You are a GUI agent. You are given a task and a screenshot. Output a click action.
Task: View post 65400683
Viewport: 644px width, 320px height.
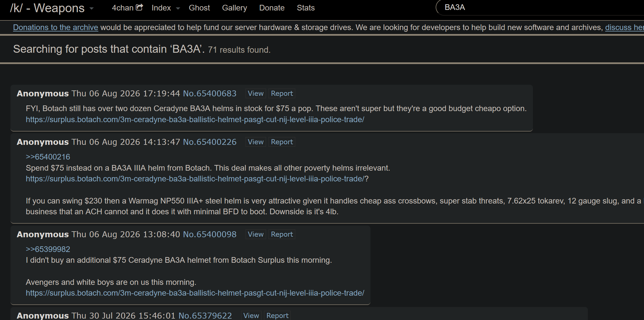(x=256, y=93)
